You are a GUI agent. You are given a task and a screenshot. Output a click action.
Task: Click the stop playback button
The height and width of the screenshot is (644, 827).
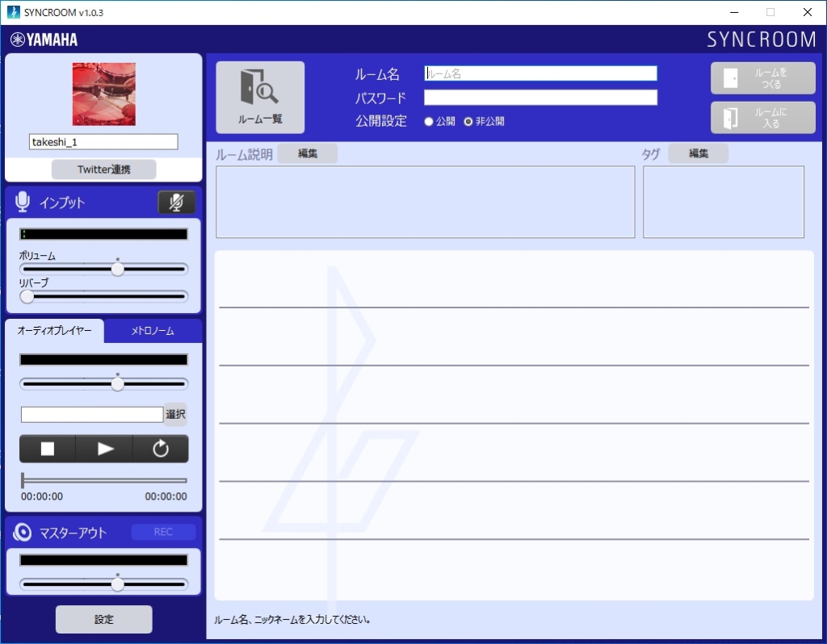point(48,449)
